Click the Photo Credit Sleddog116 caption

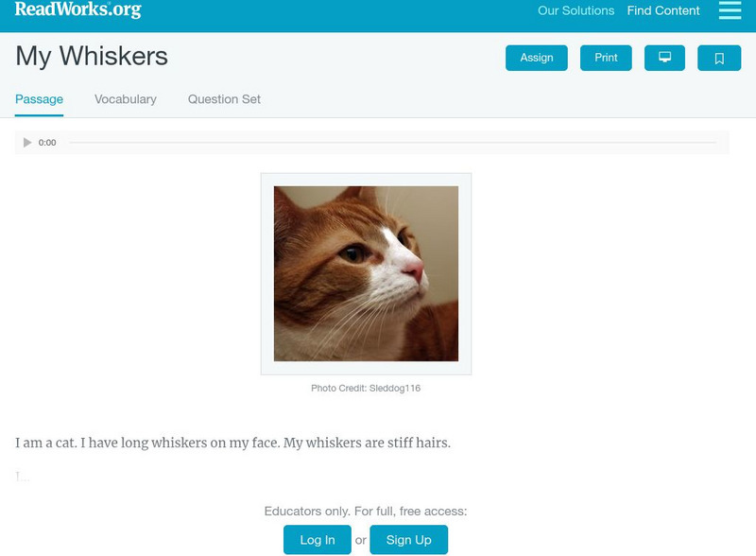(366, 388)
